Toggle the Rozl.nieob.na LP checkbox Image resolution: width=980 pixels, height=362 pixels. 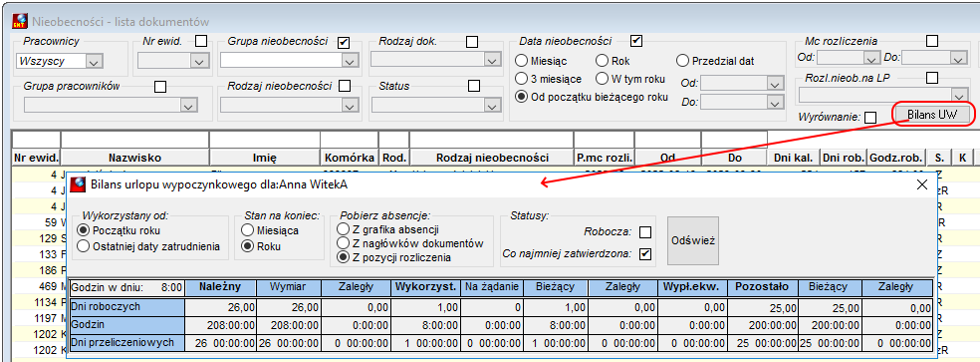[932, 78]
